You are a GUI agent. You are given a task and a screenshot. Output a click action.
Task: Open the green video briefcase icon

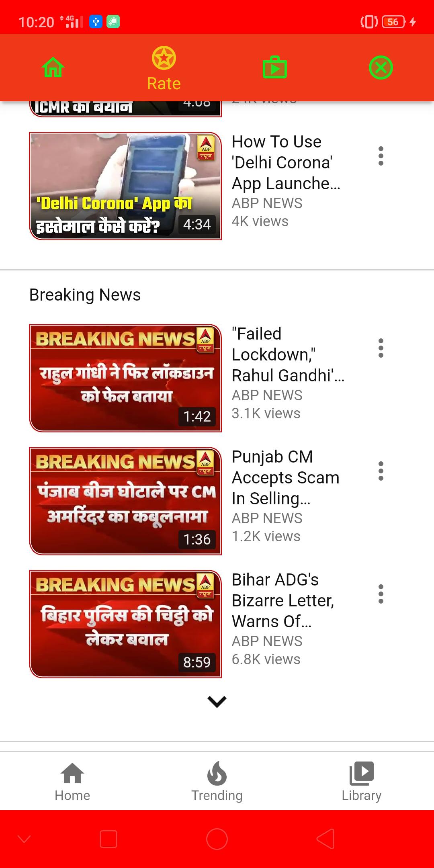(274, 67)
